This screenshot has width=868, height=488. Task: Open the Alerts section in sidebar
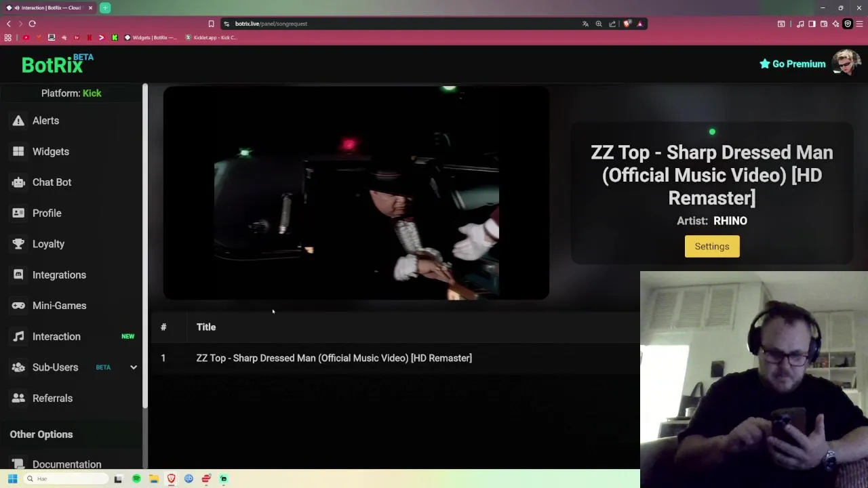pos(45,121)
